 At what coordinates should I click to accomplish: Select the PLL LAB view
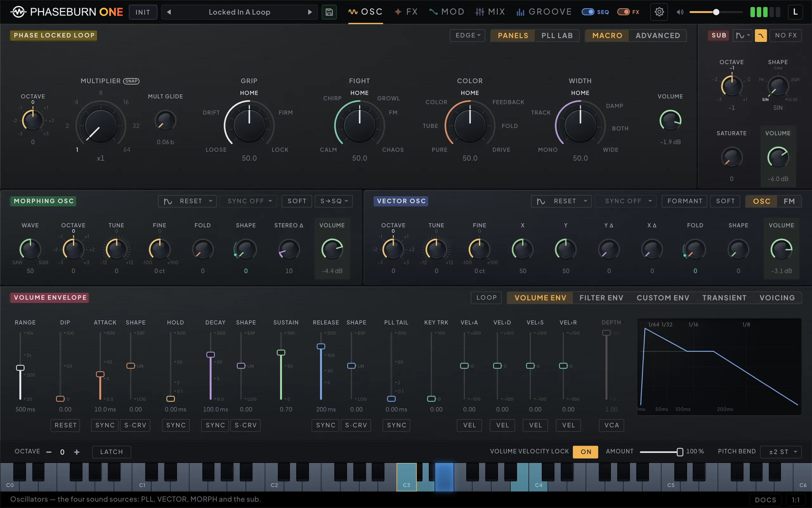click(557, 36)
